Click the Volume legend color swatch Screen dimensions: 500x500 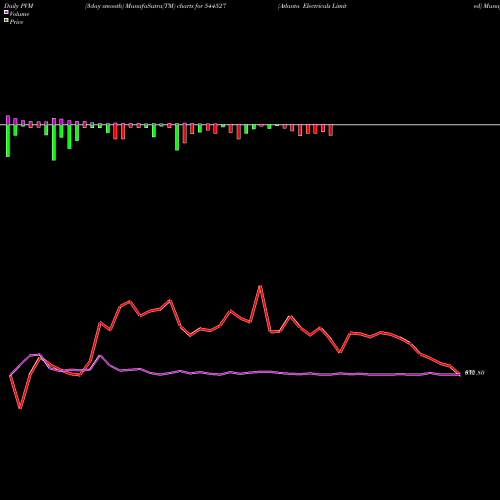[6, 12]
